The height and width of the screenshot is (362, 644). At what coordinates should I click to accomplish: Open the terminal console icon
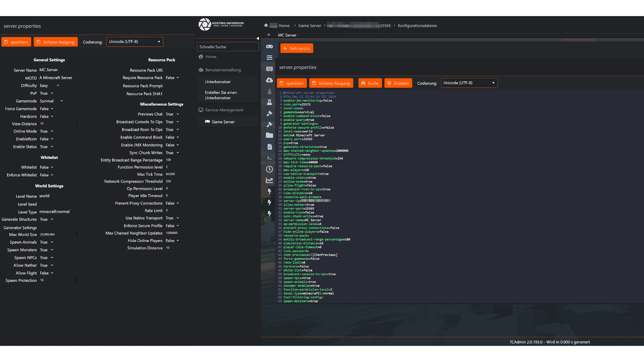coord(269,158)
